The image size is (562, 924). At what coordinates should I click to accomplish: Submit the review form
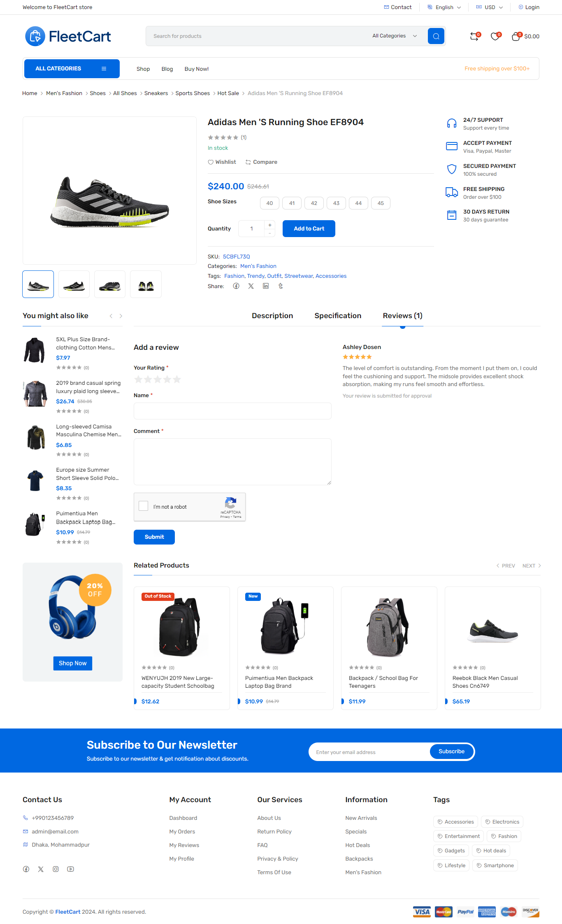click(154, 537)
